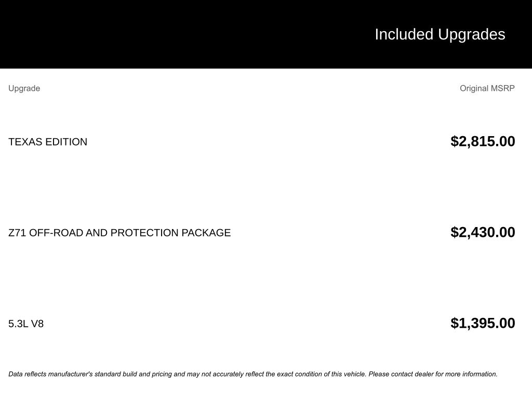Click the Included Upgrades heading

[440, 35]
